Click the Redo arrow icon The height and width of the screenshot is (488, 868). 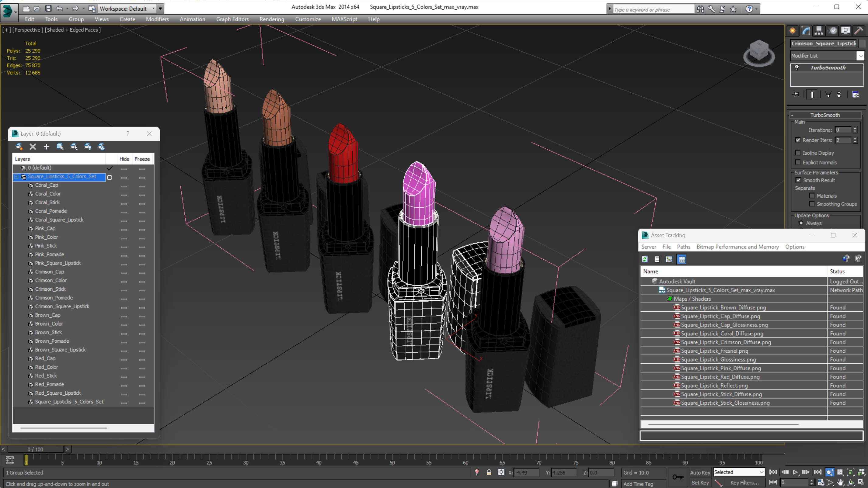click(x=75, y=9)
